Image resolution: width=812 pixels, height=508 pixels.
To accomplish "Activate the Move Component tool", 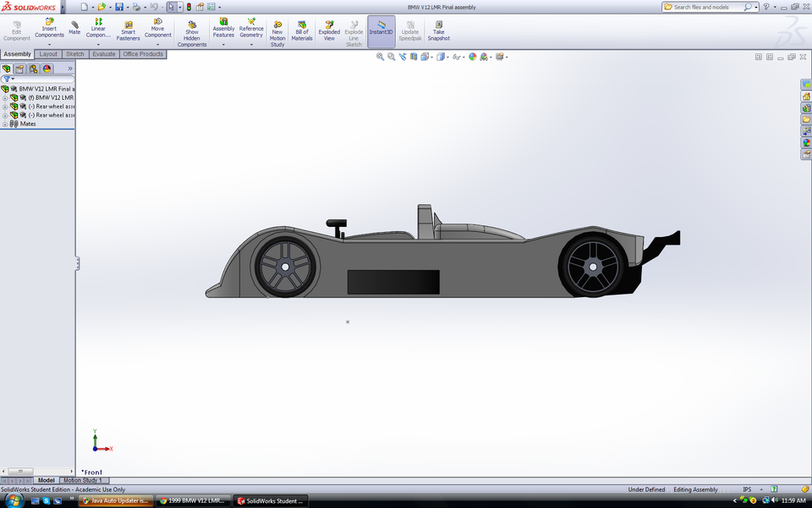I will point(157,27).
